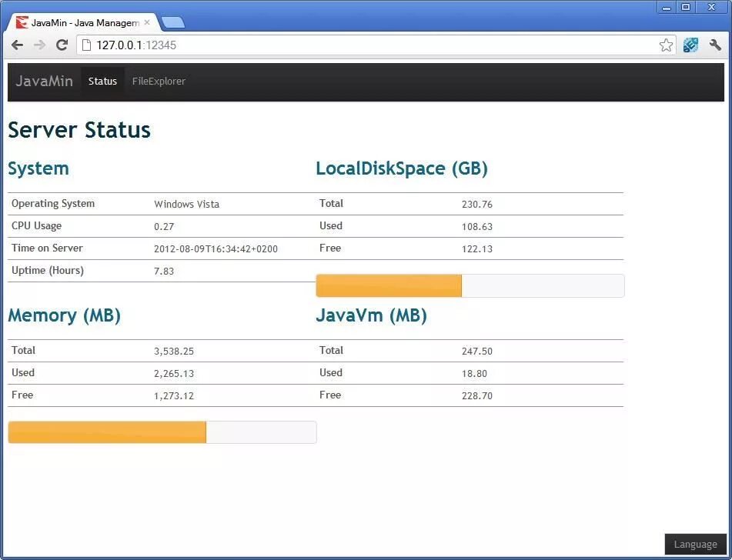Click memory used value 2,265.13
The width and height of the screenshot is (732, 560).
click(x=174, y=374)
